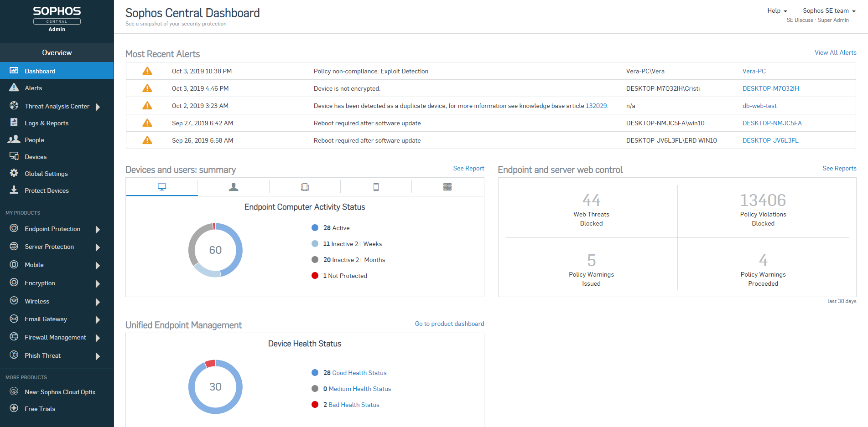The image size is (868, 427).
Task: Select the People icon in sidebar
Action: pyautogui.click(x=14, y=139)
